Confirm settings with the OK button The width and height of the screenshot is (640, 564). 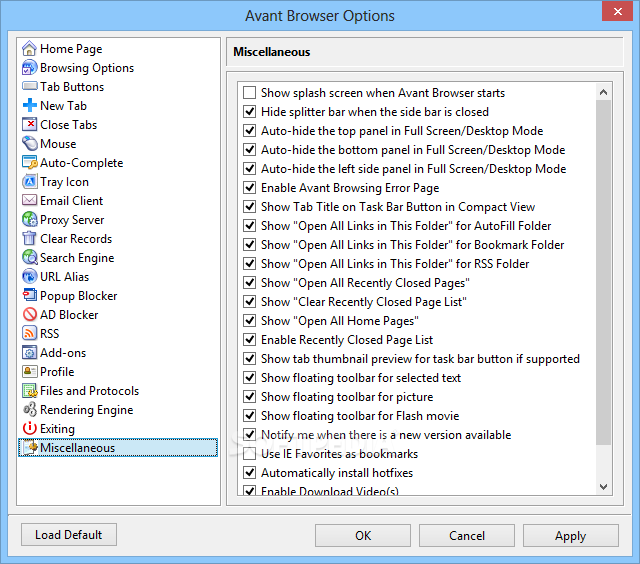click(362, 535)
